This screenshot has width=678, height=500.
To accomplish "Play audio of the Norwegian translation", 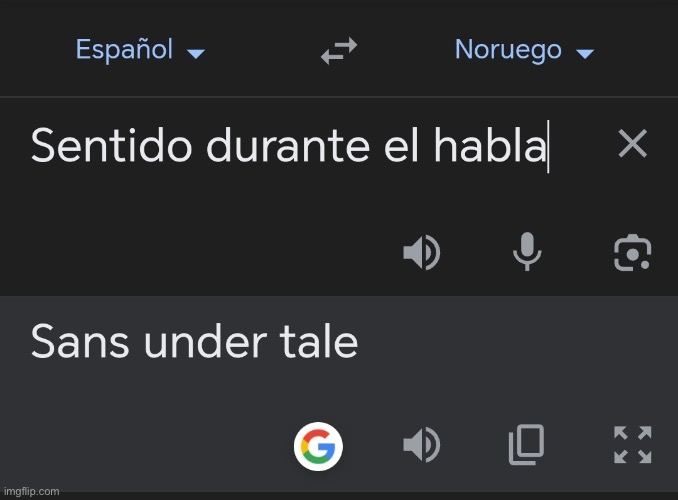I will (x=422, y=445).
